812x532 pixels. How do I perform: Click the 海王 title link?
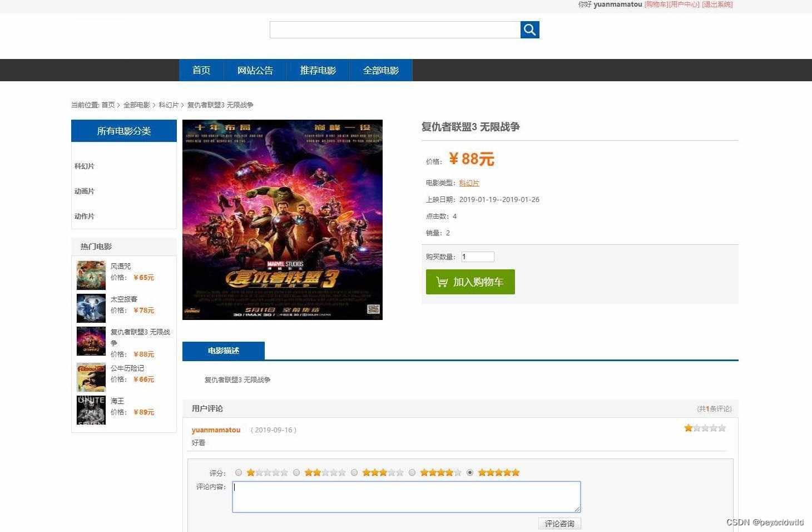coord(117,401)
